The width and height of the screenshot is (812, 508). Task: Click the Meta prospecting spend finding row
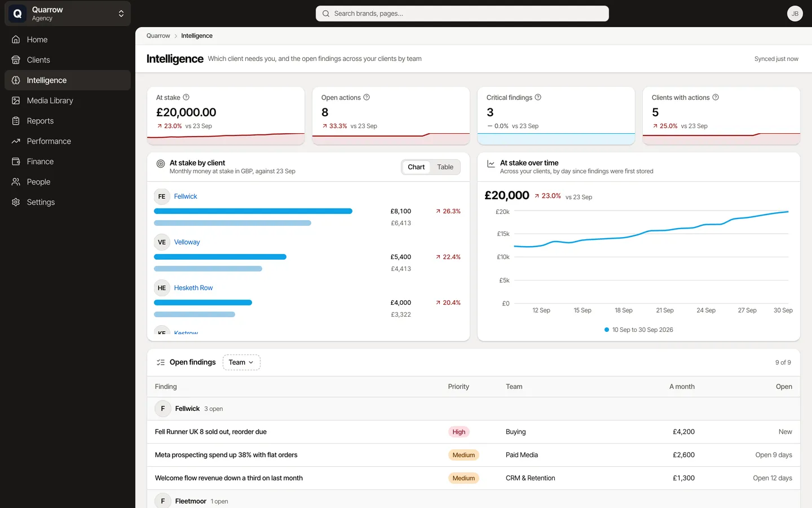click(x=474, y=455)
